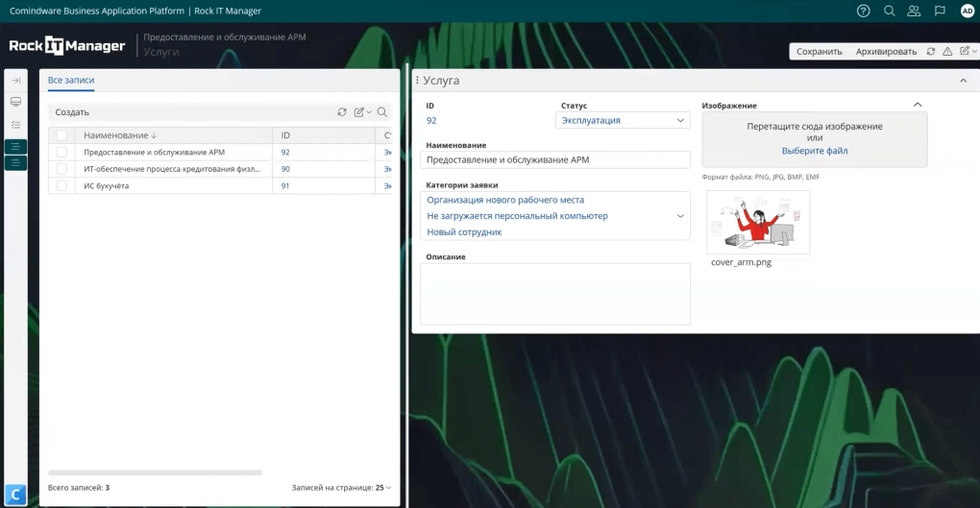Expand the left sidebar with the arrow icon
Image resolution: width=980 pixels, height=508 pixels.
(15, 81)
